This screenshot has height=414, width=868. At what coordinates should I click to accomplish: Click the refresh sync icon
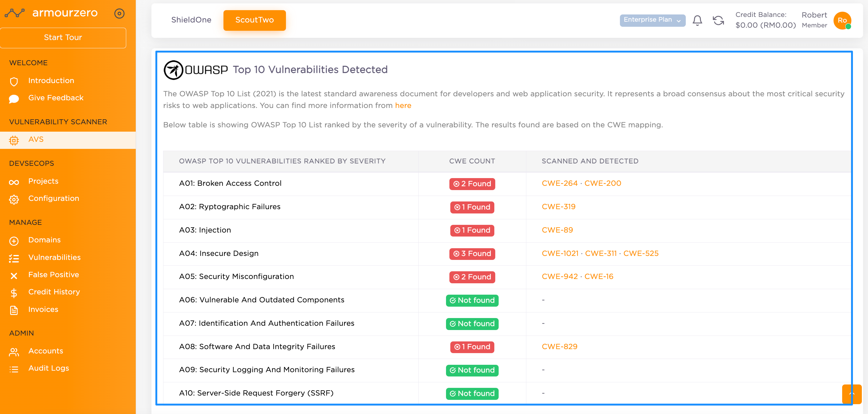(718, 21)
